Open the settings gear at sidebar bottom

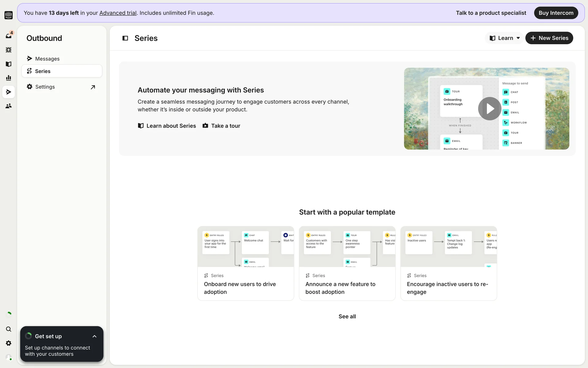point(9,343)
